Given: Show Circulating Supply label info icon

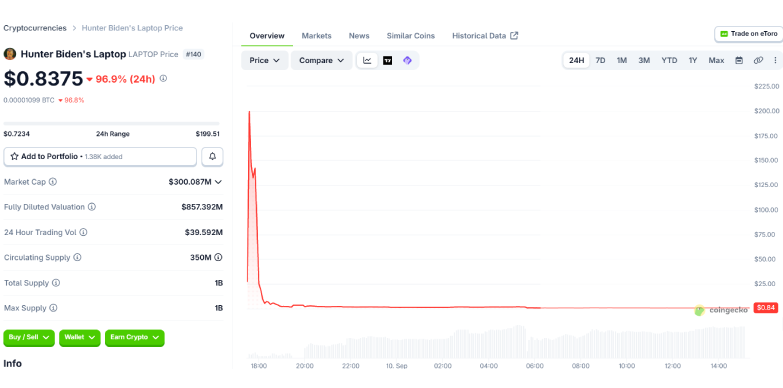Looking at the screenshot, I should pyautogui.click(x=77, y=258).
